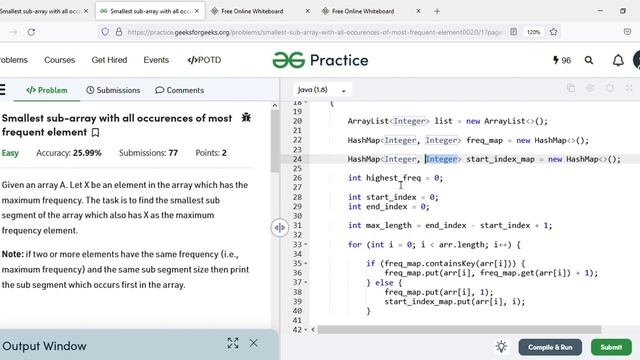640x360 pixels.
Task: Close the active Smallest sub-array tab
Action: coord(197,11)
